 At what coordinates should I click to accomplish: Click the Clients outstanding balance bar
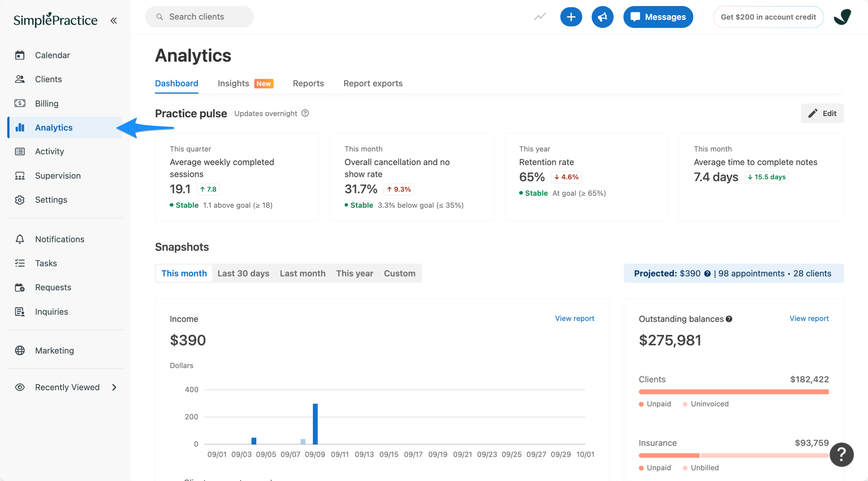point(733,392)
